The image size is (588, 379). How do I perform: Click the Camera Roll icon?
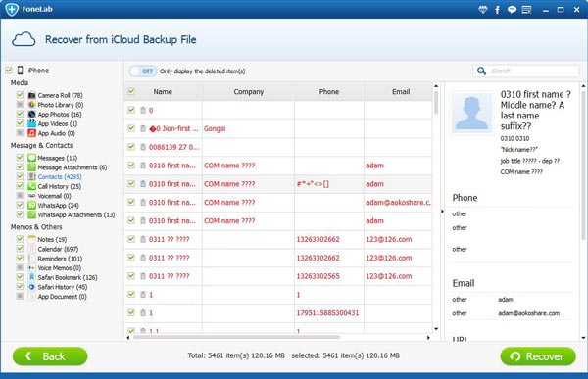[32, 95]
